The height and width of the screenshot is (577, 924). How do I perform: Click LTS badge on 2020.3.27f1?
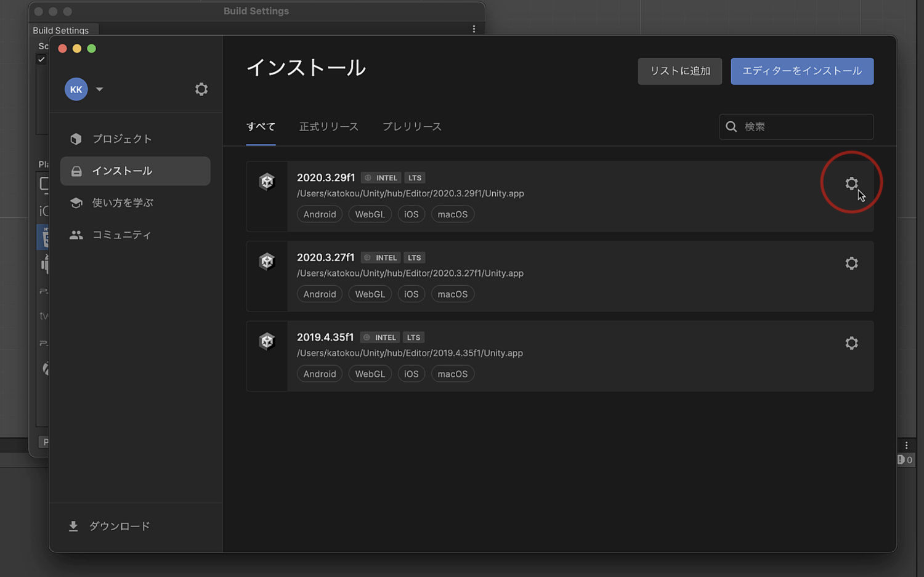[415, 258]
